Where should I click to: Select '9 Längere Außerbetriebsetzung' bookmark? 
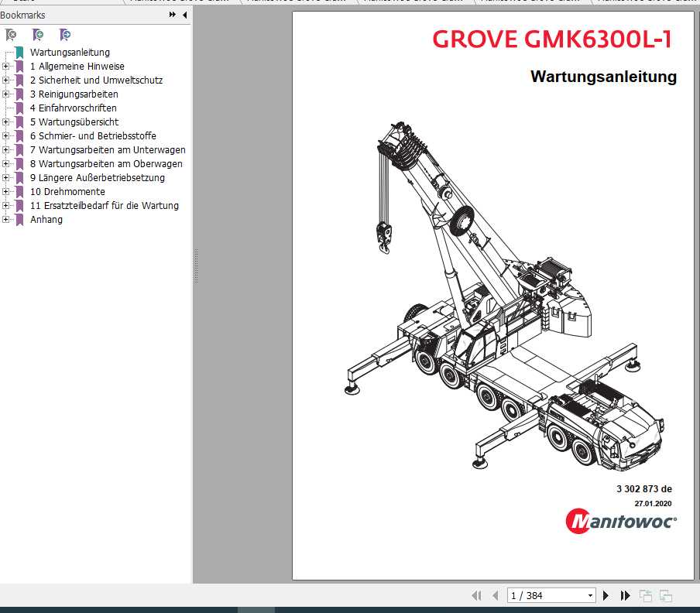[98, 177]
